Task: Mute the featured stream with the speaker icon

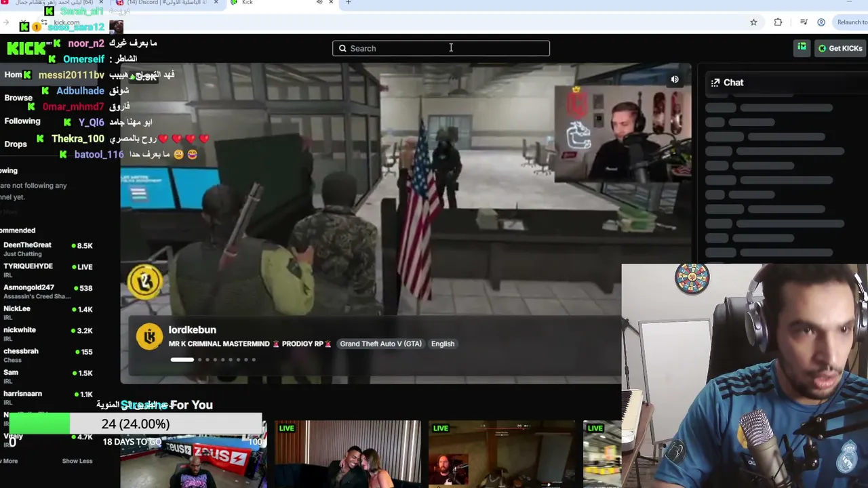Action: point(675,79)
